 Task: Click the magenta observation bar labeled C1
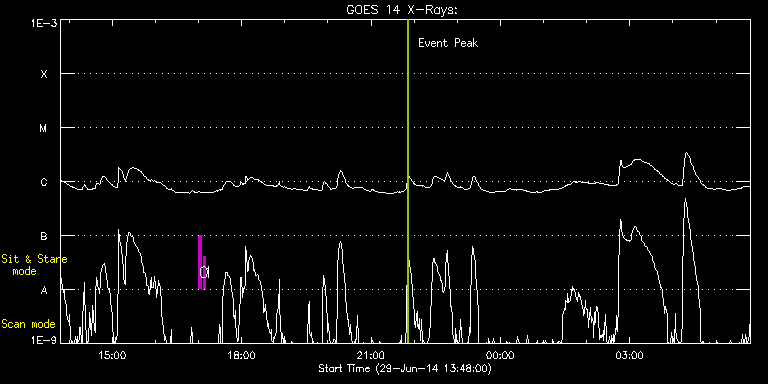point(202,263)
